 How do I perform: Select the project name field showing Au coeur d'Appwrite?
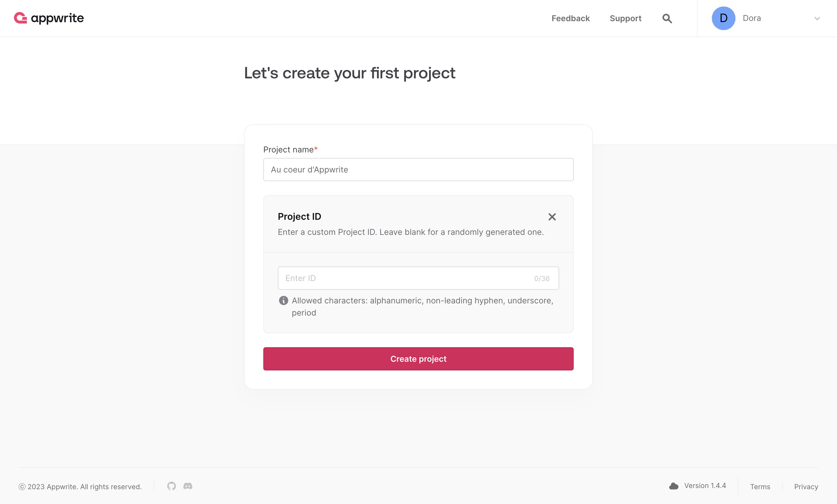click(x=418, y=169)
